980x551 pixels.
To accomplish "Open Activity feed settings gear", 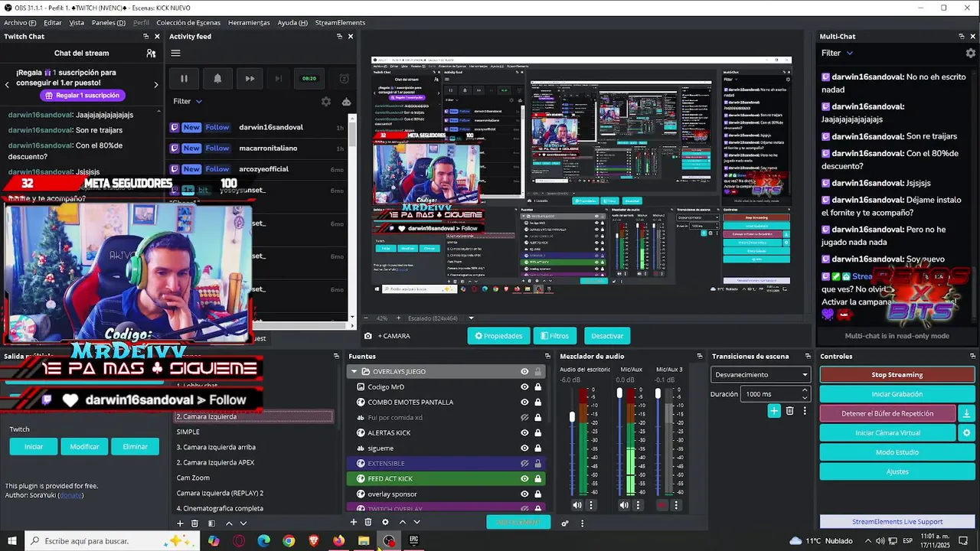I will click(326, 101).
